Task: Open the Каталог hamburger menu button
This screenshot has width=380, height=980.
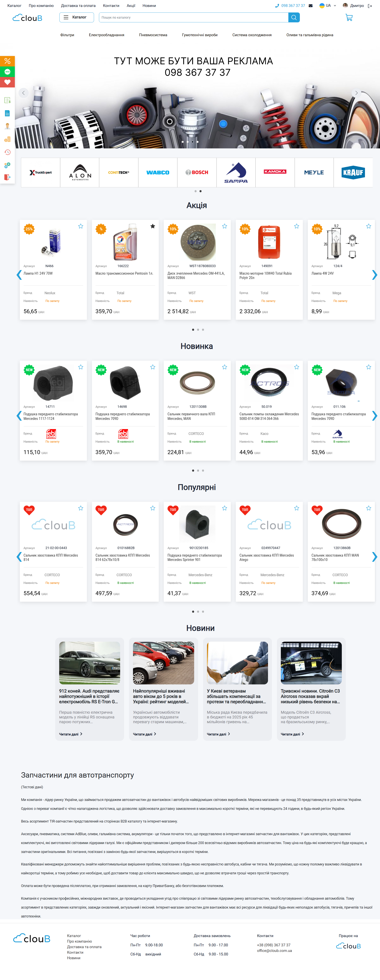Action: click(76, 17)
